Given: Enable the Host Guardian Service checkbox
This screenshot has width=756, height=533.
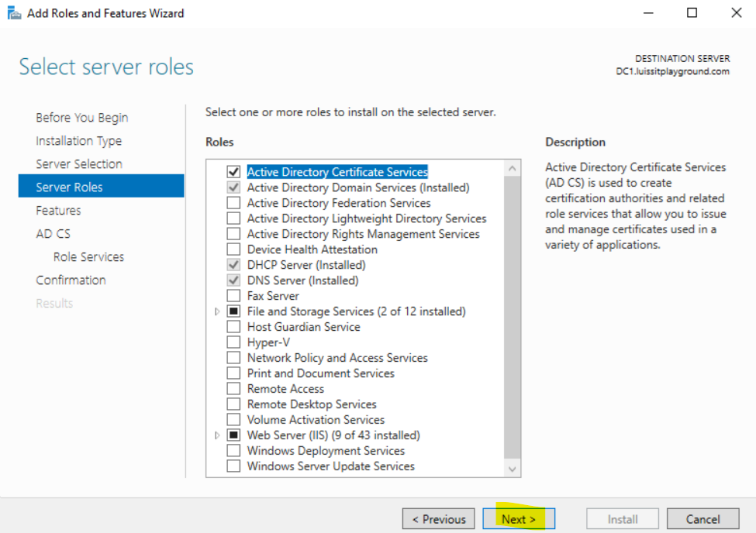Looking at the screenshot, I should click(233, 327).
